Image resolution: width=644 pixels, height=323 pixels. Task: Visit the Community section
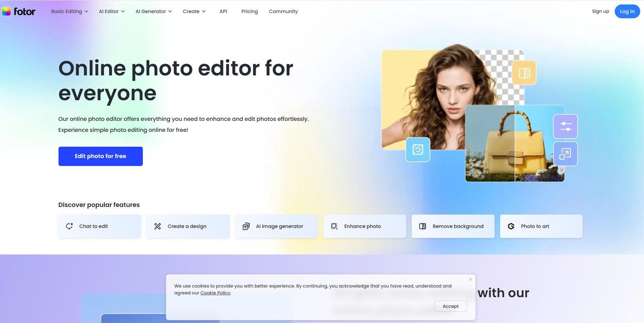click(x=283, y=11)
